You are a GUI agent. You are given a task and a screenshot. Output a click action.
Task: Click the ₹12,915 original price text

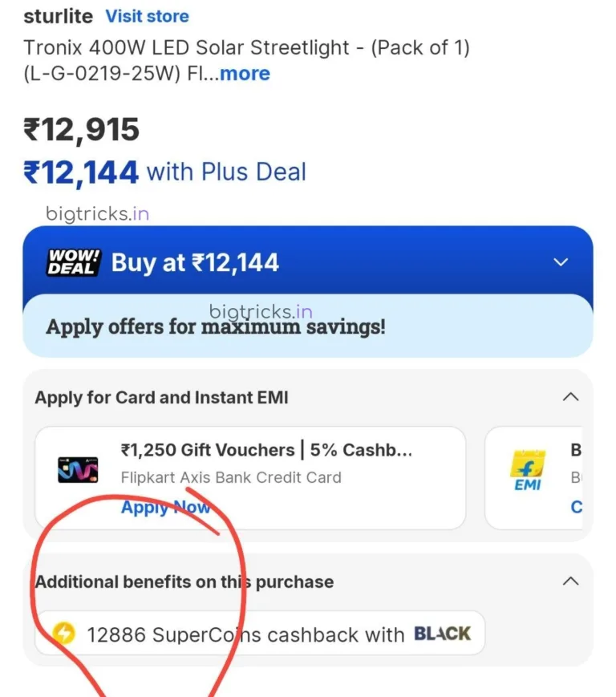[80, 128]
